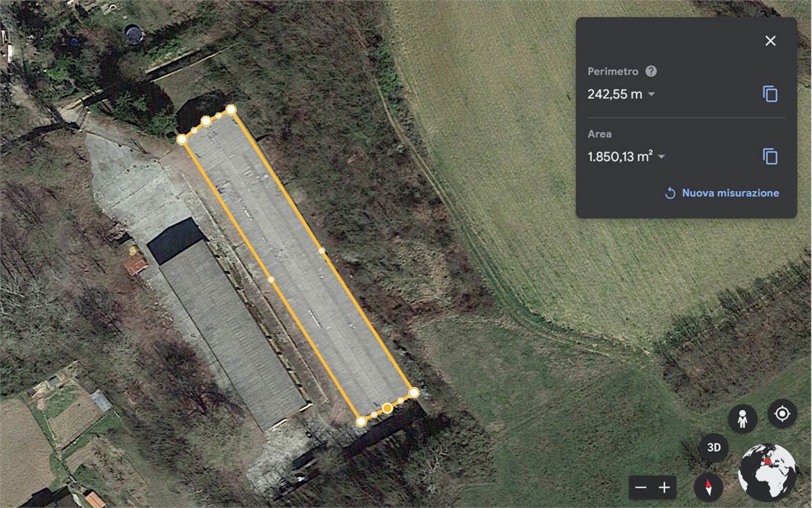Copy the area value to clipboard
The width and height of the screenshot is (812, 508).
click(770, 156)
